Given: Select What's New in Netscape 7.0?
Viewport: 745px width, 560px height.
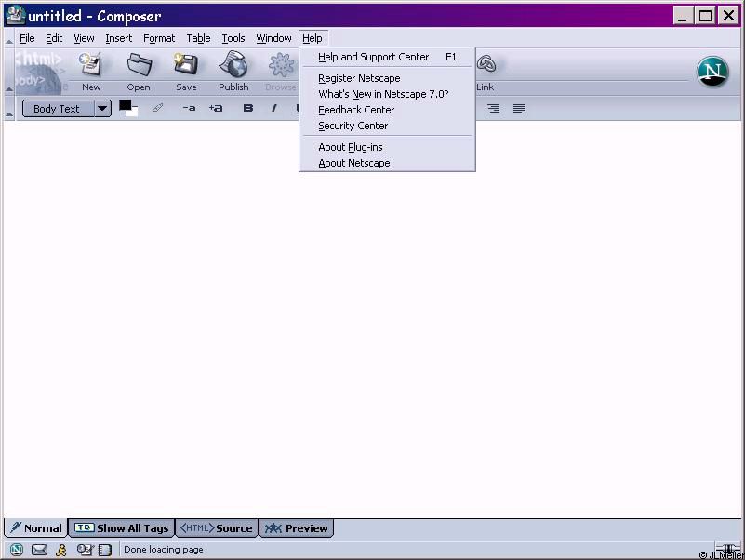Looking at the screenshot, I should (387, 94).
